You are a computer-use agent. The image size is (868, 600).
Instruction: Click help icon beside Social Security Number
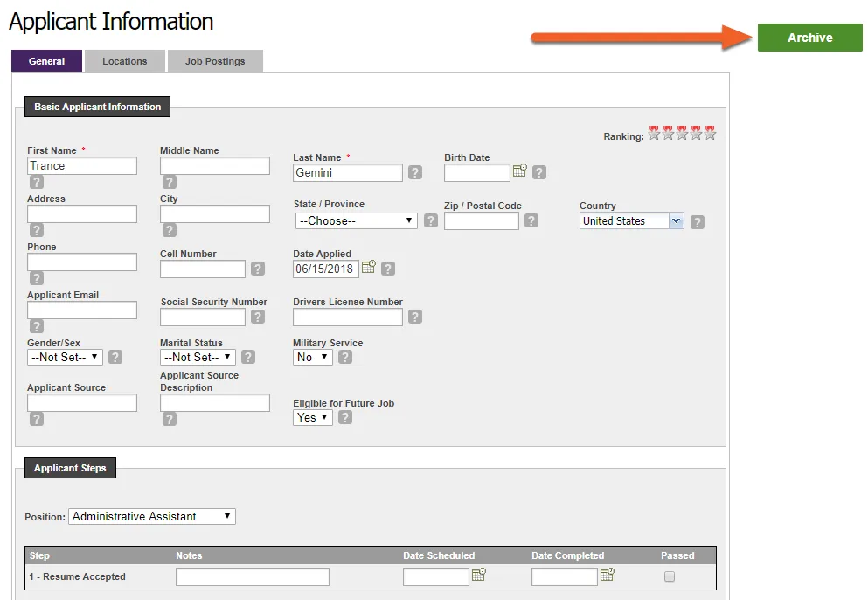(x=257, y=317)
